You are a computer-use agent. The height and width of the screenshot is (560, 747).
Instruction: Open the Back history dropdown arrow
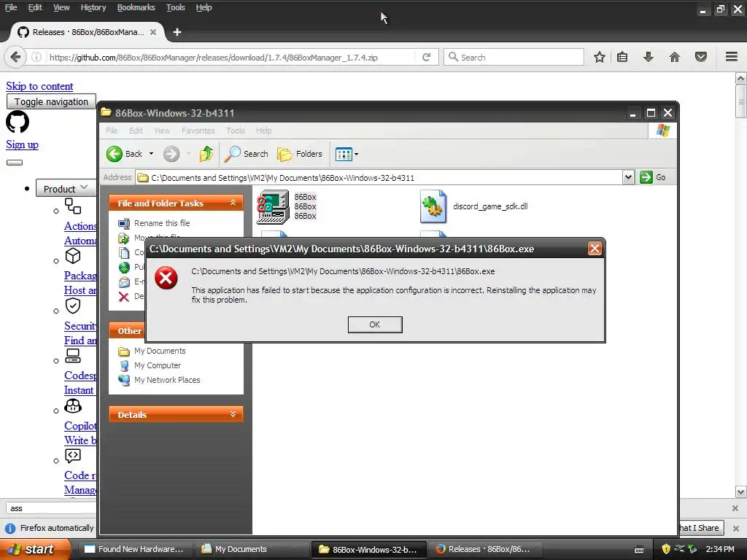coord(152,154)
